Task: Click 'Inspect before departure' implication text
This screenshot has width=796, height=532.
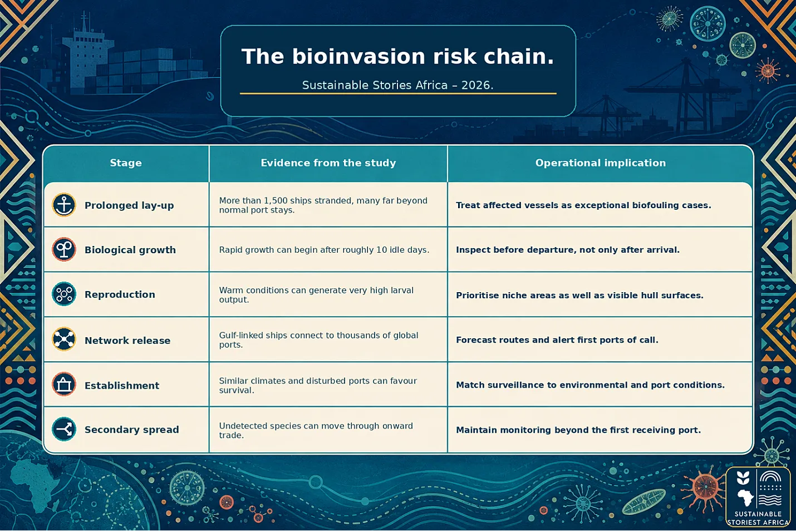Action: point(568,250)
